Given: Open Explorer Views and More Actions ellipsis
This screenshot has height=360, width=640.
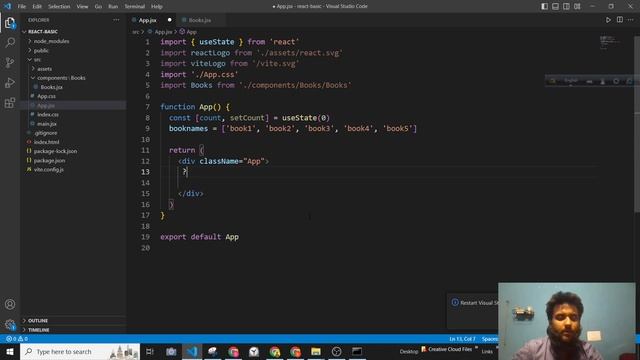Looking at the screenshot, I should 116,20.
